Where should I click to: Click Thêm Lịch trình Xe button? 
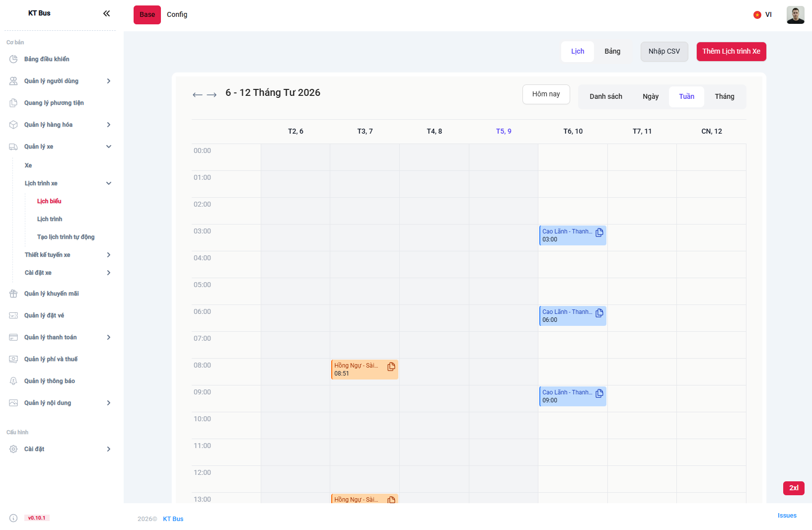[x=731, y=52]
